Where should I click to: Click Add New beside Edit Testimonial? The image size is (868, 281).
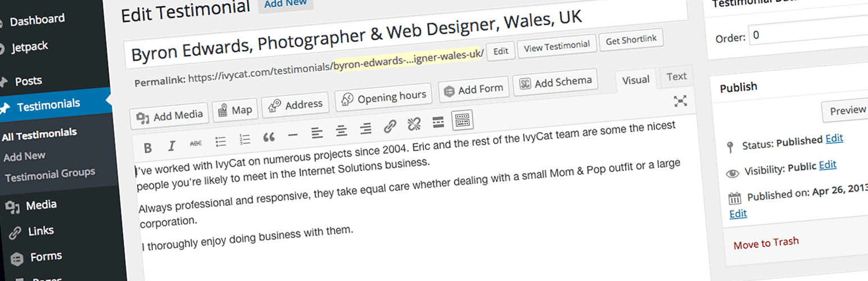tap(285, 3)
